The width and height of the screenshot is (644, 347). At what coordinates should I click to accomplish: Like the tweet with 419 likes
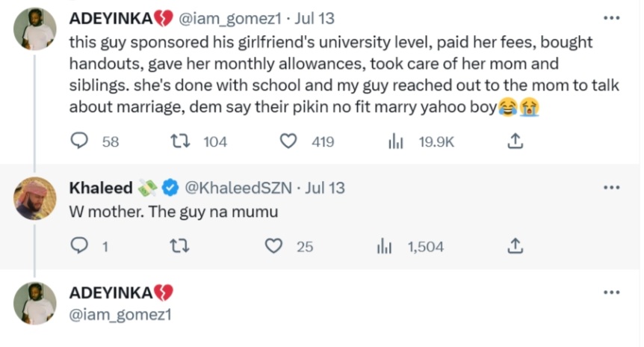(289, 141)
